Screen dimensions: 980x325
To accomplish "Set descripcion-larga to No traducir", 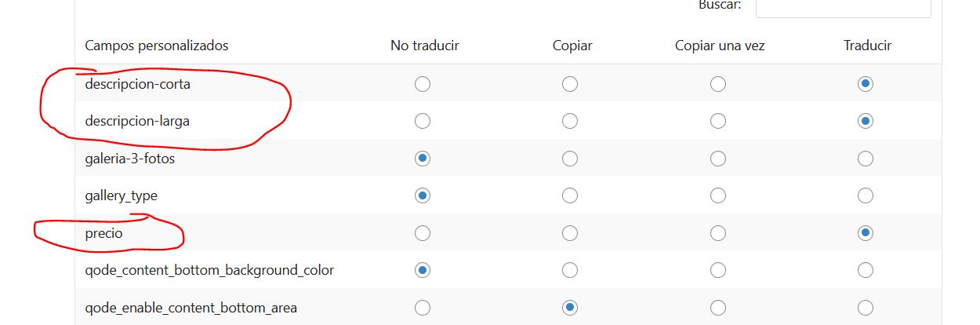I will point(423,121).
